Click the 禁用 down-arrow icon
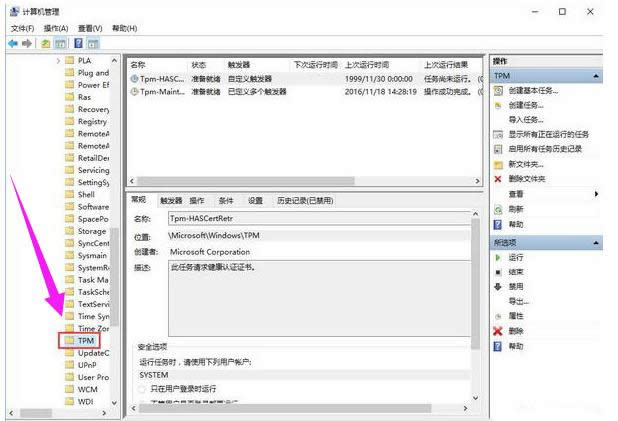This screenshot has width=618, height=421. 498,286
